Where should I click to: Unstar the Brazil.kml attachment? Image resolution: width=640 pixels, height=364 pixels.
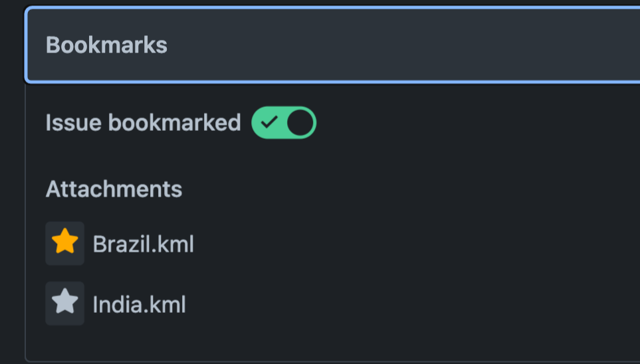[x=64, y=243]
